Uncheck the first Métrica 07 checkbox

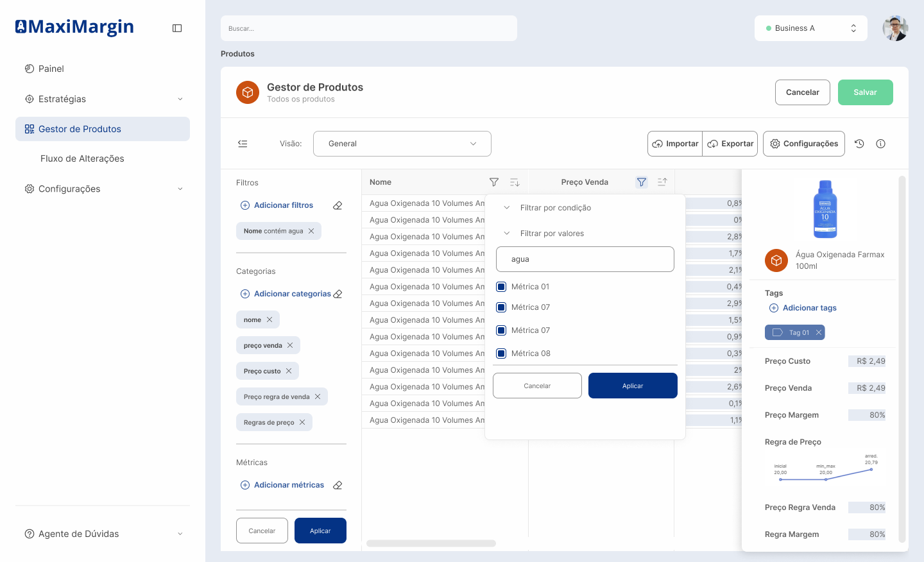pyautogui.click(x=501, y=307)
